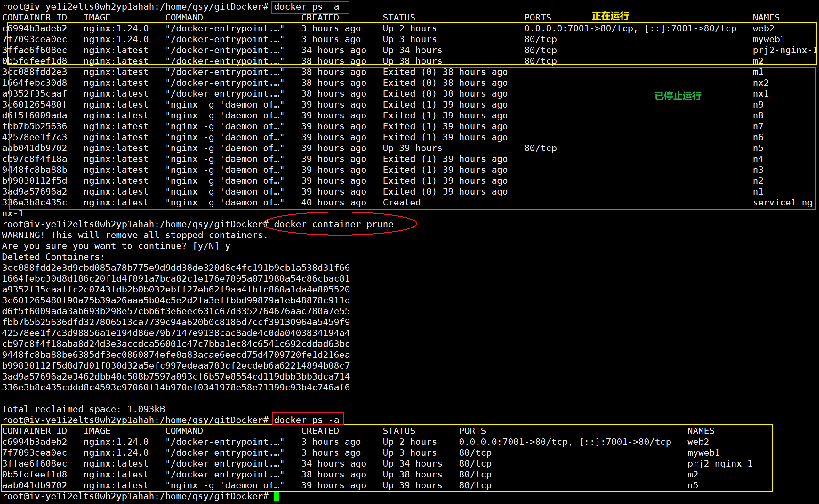This screenshot has height=504, width=819.
Task: Click the 'Are you sure' confirmation prompt line
Action: [x=116, y=246]
